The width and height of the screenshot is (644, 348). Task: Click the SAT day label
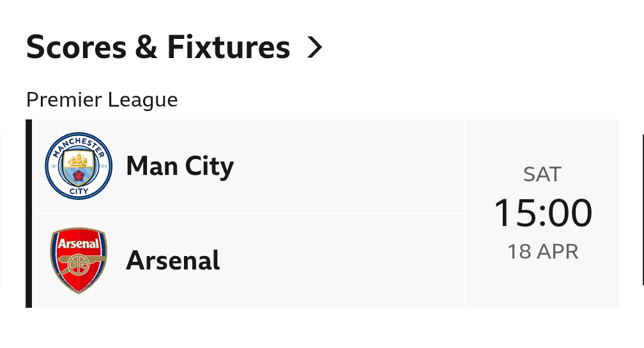[x=542, y=174]
